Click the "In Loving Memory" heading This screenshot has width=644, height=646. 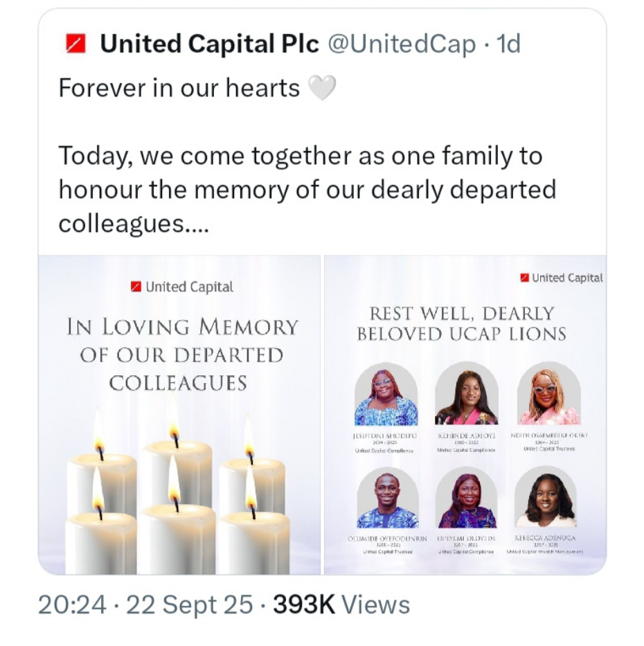pyautogui.click(x=182, y=354)
